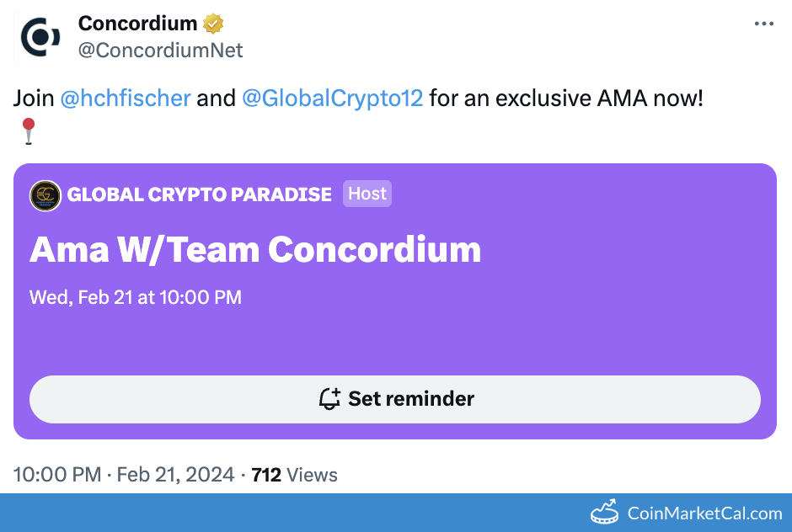
Task: Open the three-dot more options menu
Action: (x=763, y=24)
